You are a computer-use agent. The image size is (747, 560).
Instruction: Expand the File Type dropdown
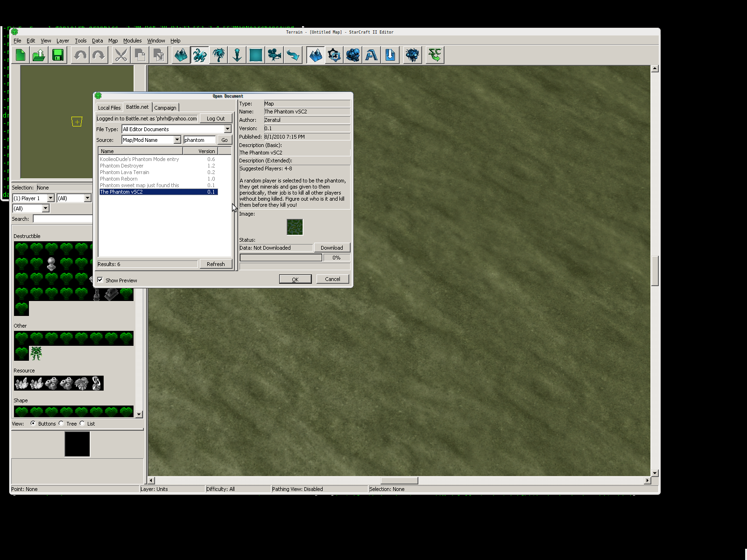[x=227, y=129]
